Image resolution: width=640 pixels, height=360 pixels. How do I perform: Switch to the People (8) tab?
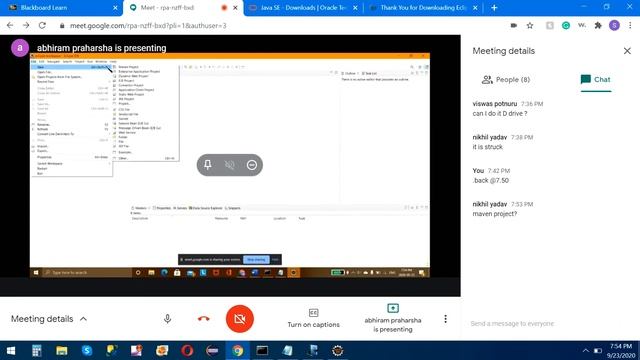click(506, 80)
